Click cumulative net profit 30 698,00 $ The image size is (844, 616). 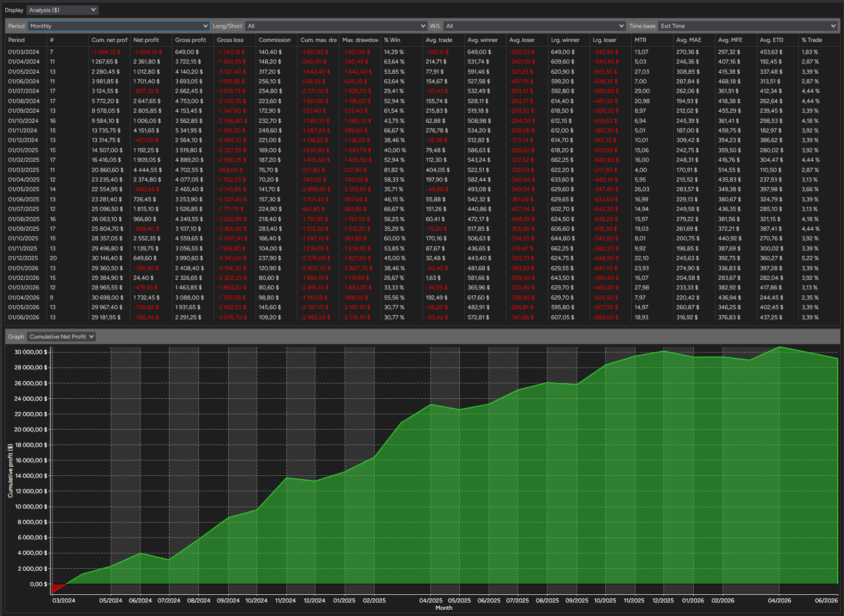click(x=107, y=298)
